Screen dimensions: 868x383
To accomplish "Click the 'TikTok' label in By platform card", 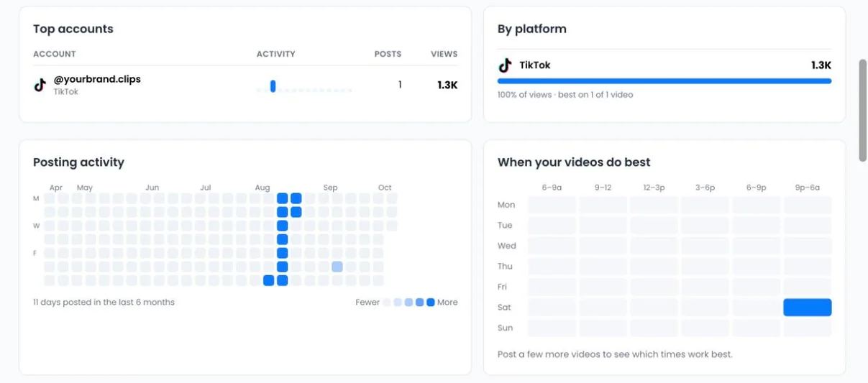I will [535, 65].
